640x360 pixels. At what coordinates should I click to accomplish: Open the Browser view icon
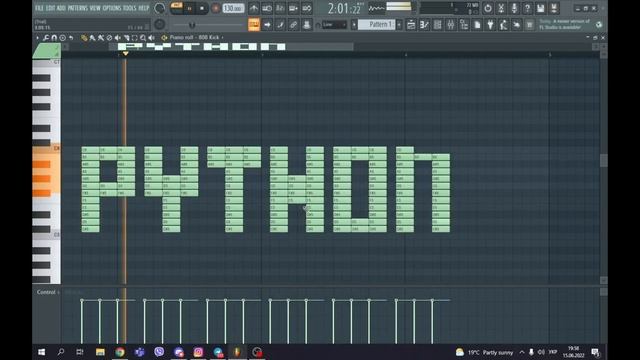click(x=464, y=25)
